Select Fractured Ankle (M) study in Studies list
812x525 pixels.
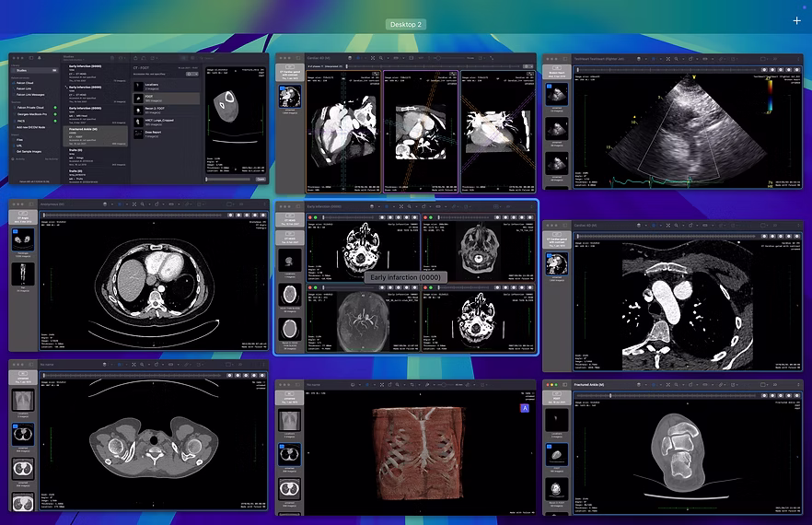pos(96,136)
